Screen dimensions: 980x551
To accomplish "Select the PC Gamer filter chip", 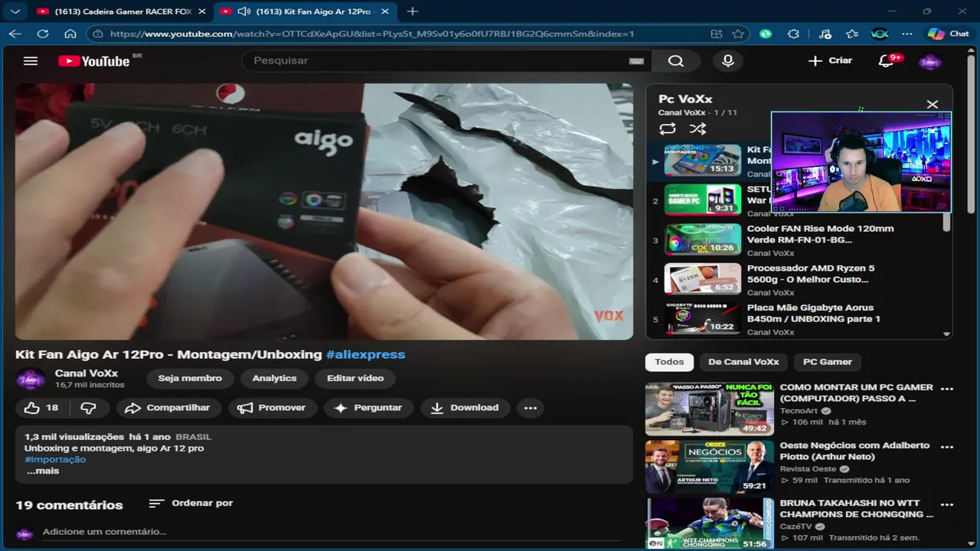I will pyautogui.click(x=827, y=362).
